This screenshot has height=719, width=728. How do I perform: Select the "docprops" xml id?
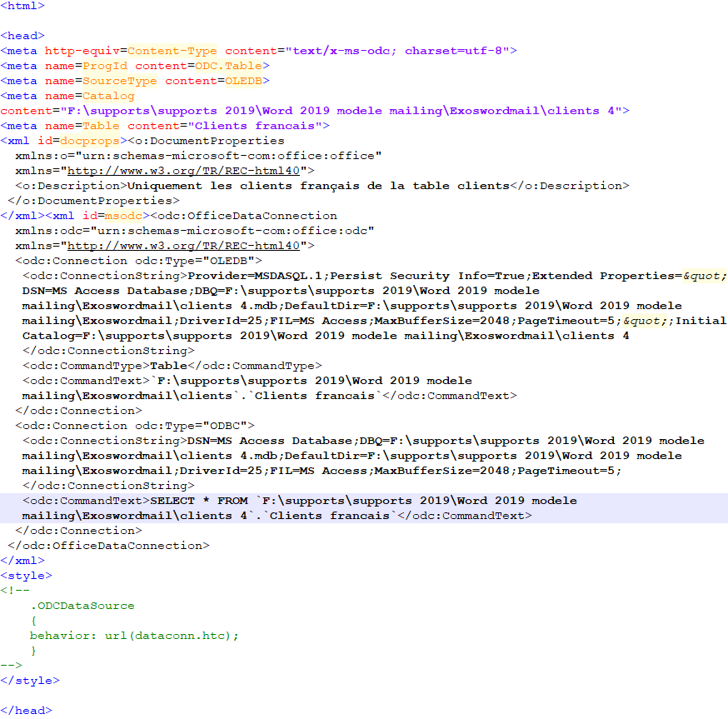[90, 141]
